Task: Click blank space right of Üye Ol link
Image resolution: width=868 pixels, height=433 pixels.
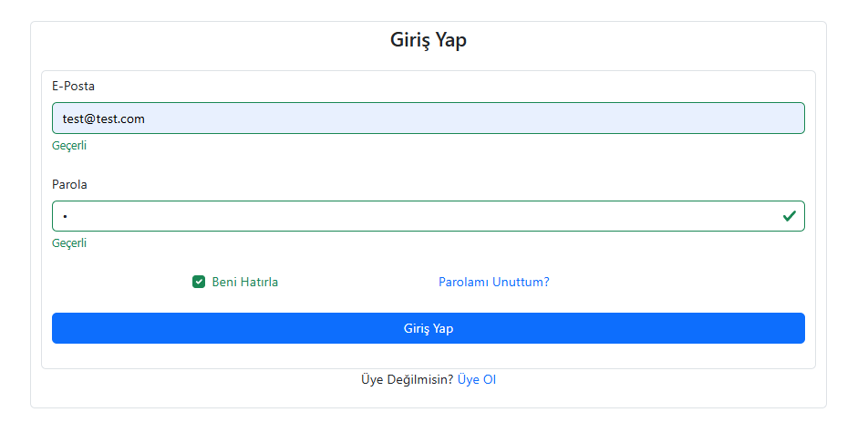Action: click(638, 379)
